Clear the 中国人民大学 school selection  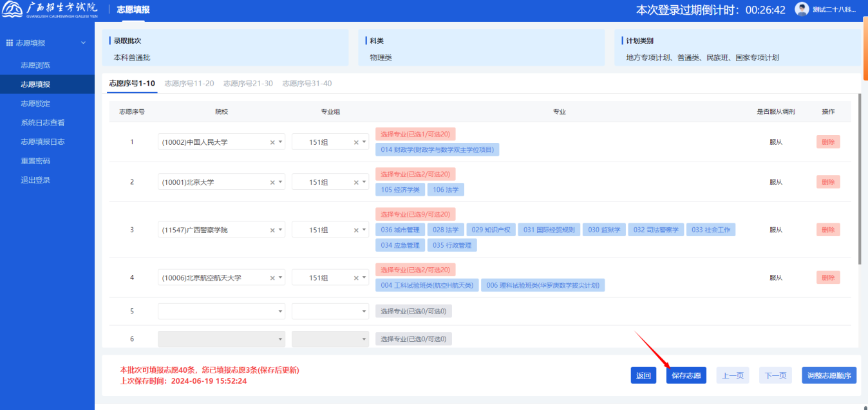(x=272, y=142)
